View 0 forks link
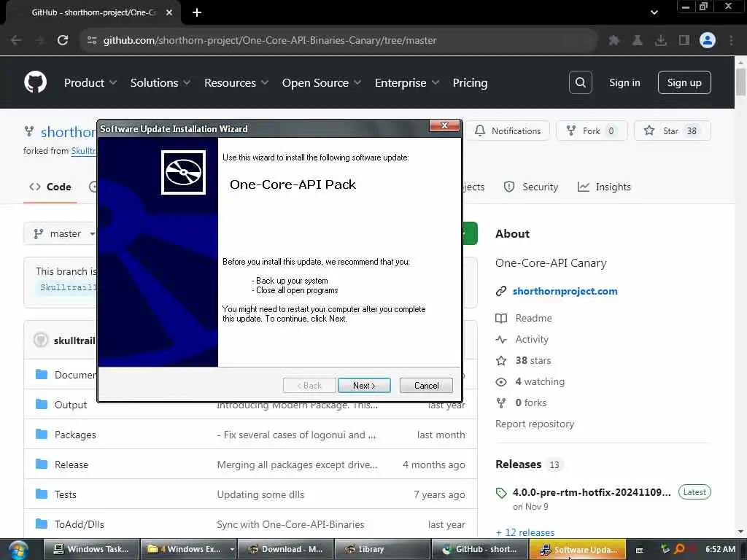 pos(531,402)
